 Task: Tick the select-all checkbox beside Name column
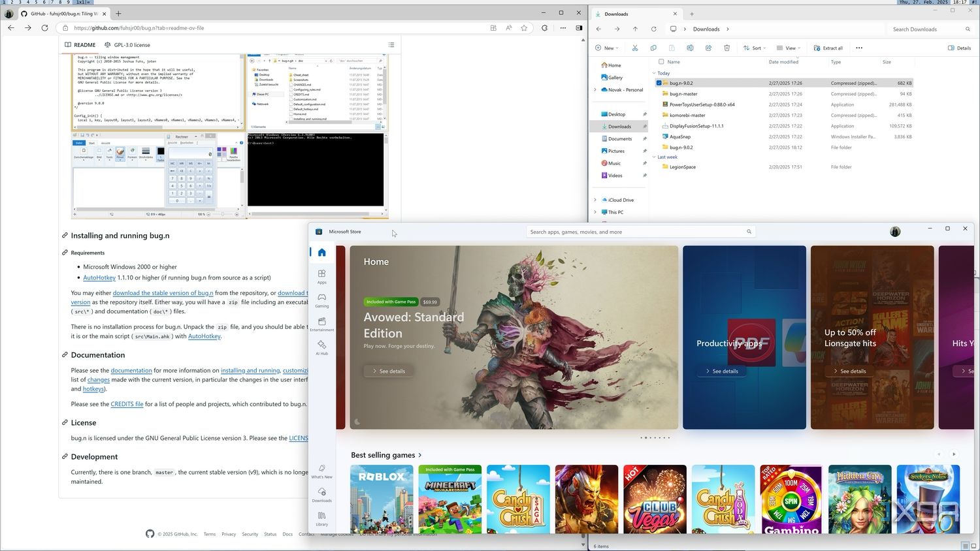(x=661, y=62)
